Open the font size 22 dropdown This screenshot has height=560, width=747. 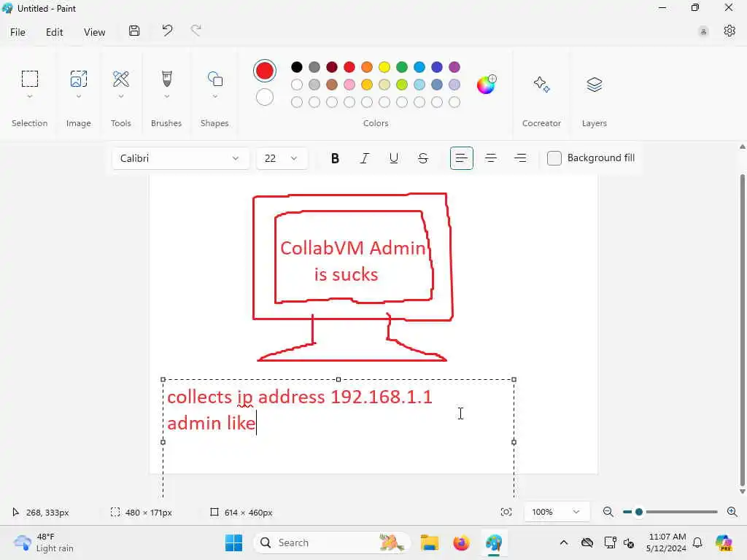pyautogui.click(x=282, y=158)
